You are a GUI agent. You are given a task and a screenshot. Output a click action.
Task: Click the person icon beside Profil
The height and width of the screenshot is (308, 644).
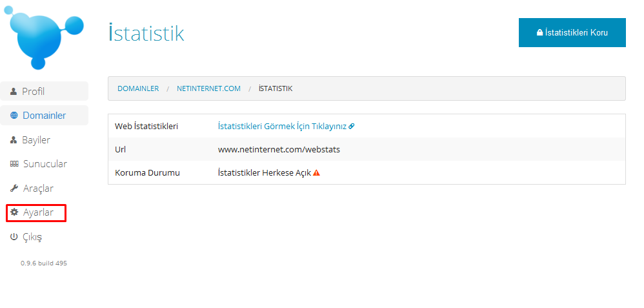tap(14, 92)
